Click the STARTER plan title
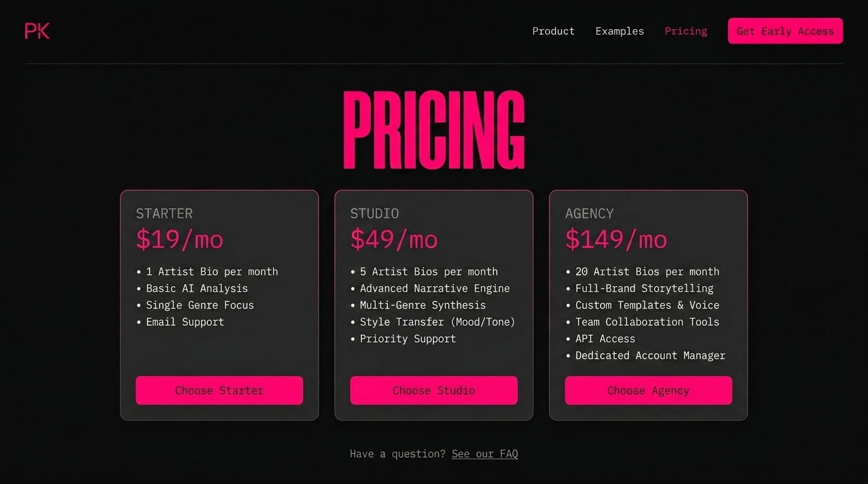The width and height of the screenshot is (868, 484). click(x=164, y=214)
